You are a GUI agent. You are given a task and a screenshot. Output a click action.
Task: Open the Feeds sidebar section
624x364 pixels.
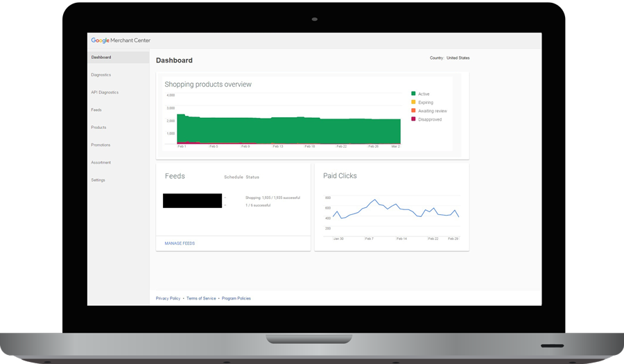pyautogui.click(x=96, y=110)
